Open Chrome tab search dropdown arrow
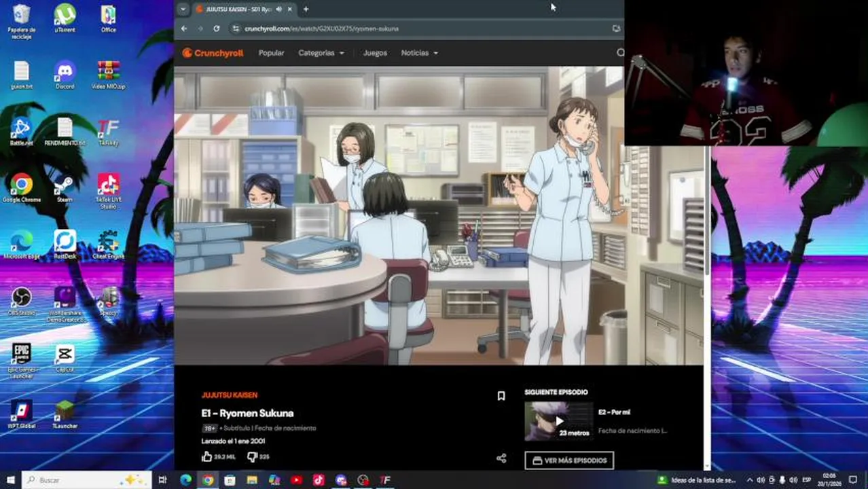The width and height of the screenshot is (868, 489). pos(183,9)
